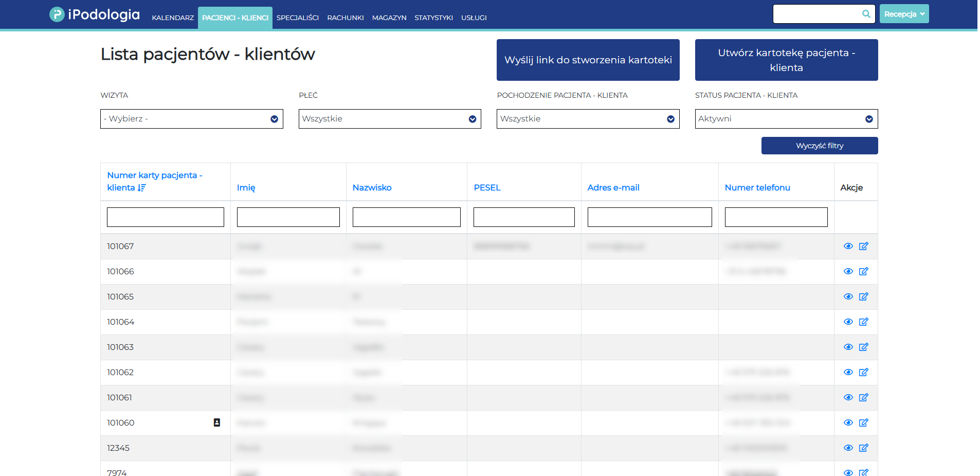Sort by the PESEL column header
Viewport: 980px width, 476px height.
487,188
